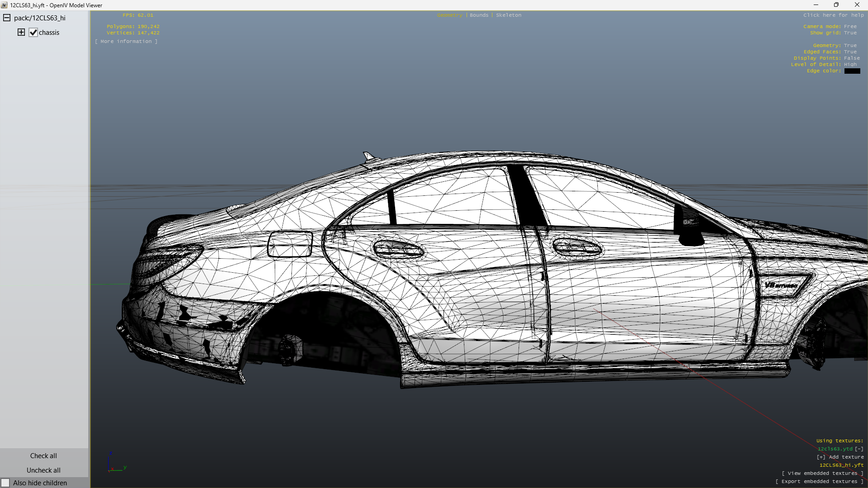Expand the chassis tree node
This screenshot has height=488, width=868.
[21, 32]
